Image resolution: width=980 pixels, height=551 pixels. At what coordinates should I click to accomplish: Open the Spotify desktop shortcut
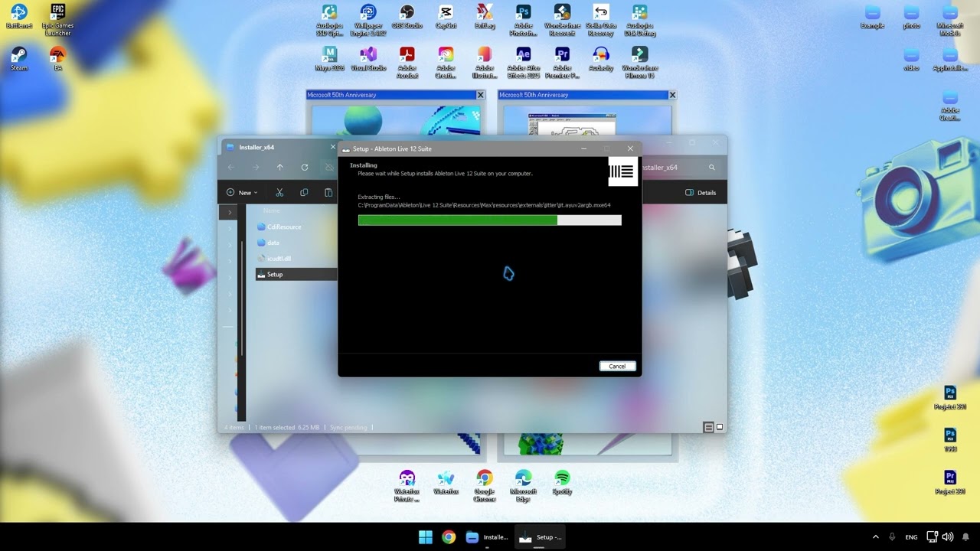coord(562,482)
